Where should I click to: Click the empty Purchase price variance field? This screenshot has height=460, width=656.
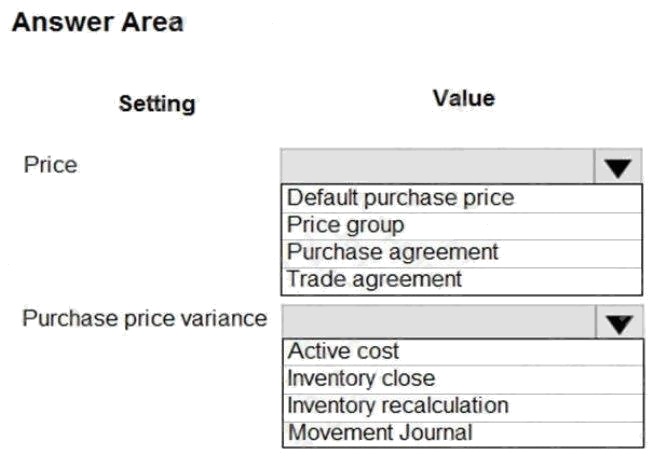pos(438,322)
